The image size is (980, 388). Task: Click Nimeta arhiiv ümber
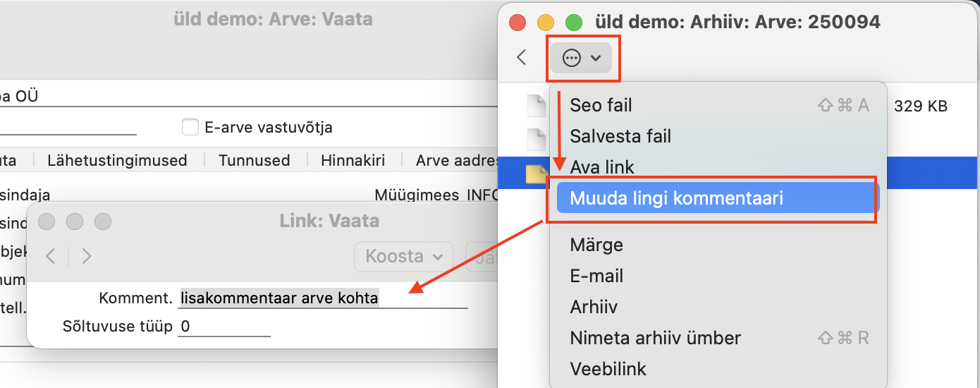pyautogui.click(x=655, y=338)
